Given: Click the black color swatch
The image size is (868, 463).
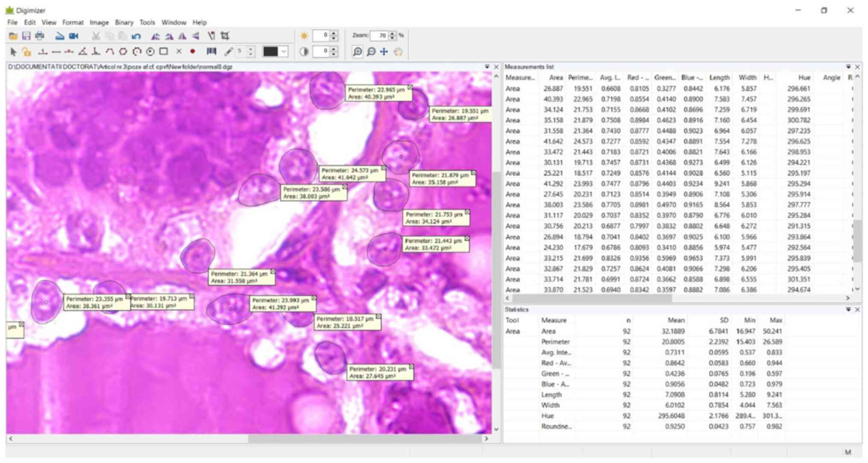Looking at the screenshot, I should click(270, 52).
